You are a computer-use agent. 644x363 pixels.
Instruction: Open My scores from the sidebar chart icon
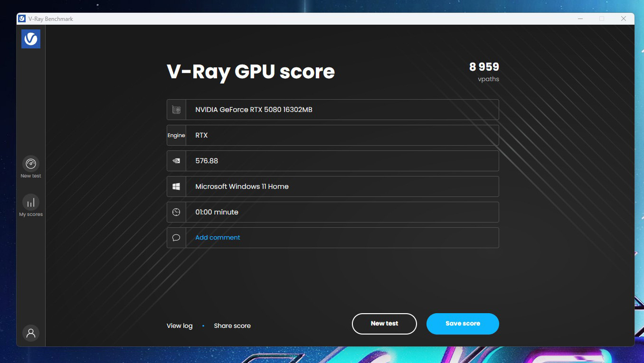click(x=31, y=203)
